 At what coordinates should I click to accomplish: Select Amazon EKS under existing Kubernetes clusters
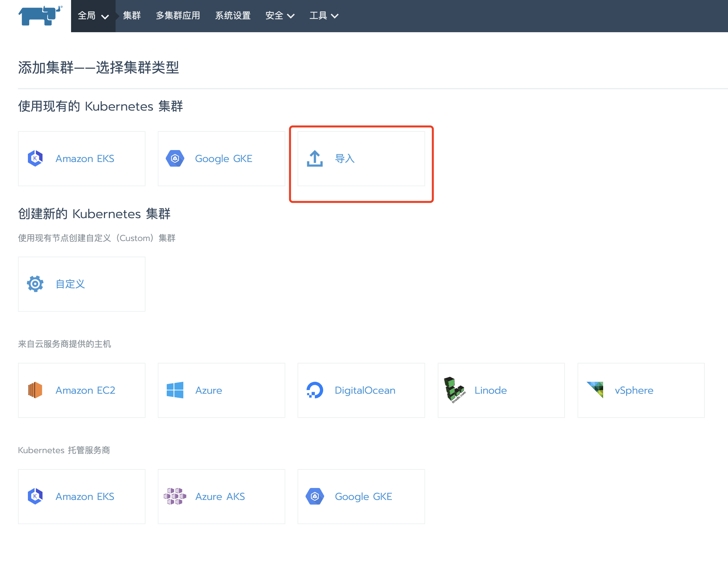(85, 159)
